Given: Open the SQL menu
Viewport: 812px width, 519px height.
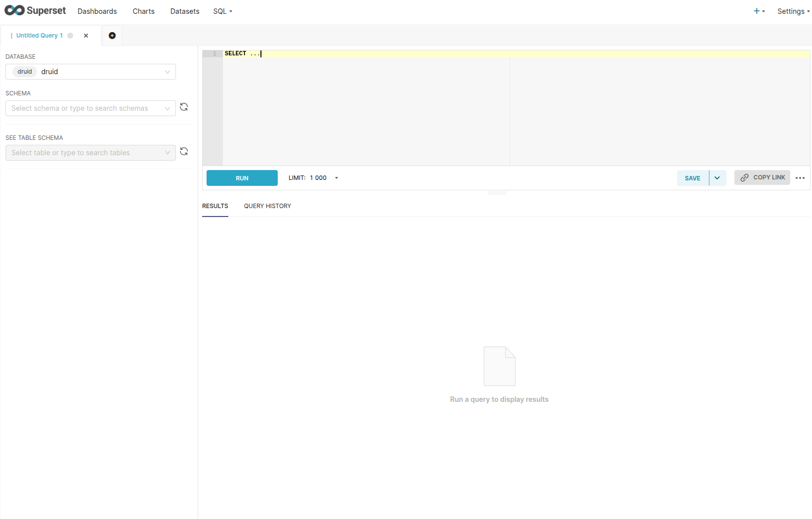Looking at the screenshot, I should tap(222, 11).
